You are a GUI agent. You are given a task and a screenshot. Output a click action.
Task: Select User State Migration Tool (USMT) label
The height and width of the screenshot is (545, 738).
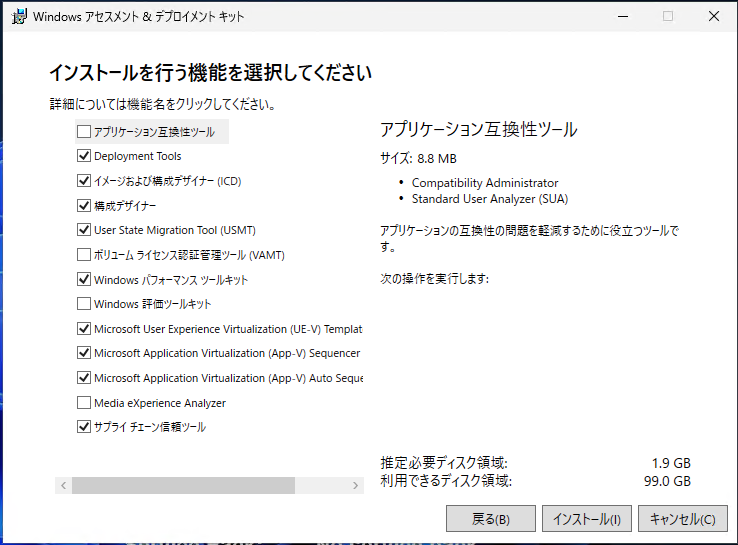(x=175, y=230)
